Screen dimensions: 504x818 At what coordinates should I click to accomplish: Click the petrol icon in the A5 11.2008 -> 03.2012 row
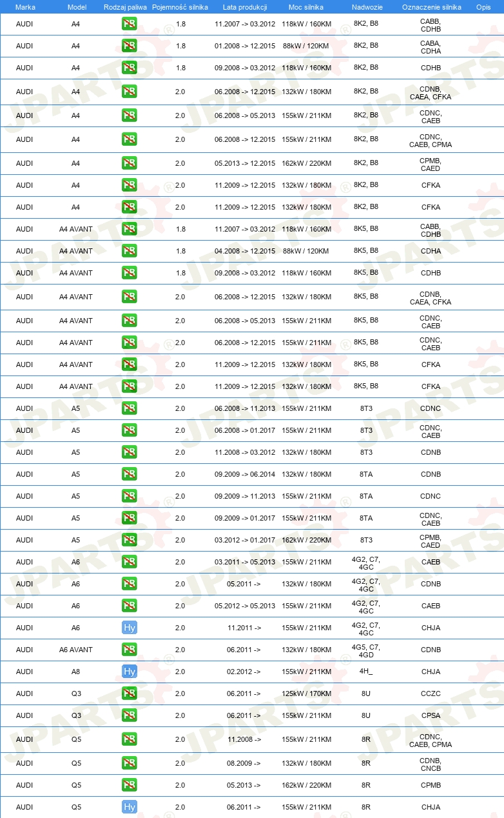tap(130, 452)
